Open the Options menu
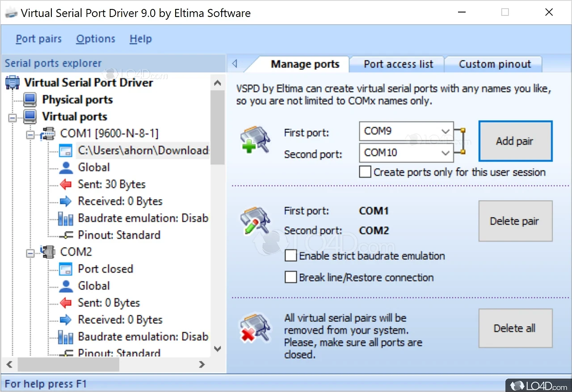This screenshot has width=572, height=392. click(95, 39)
